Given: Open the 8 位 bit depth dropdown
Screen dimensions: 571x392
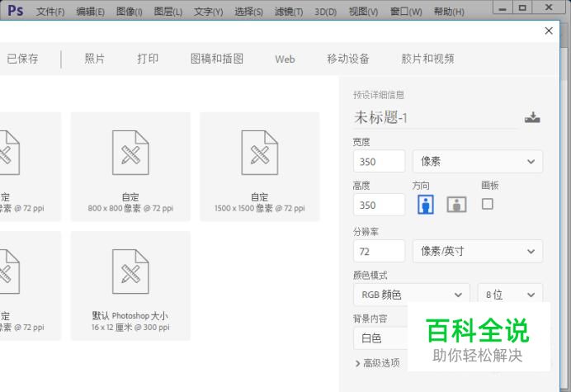Looking at the screenshot, I should pyautogui.click(x=510, y=295).
